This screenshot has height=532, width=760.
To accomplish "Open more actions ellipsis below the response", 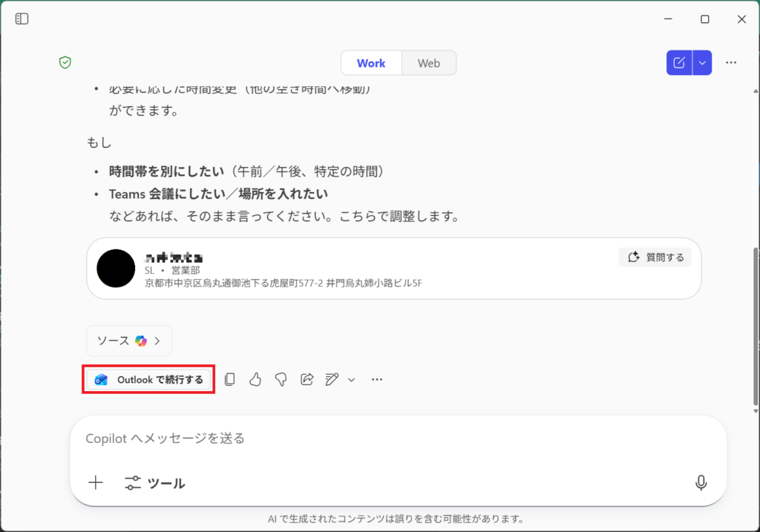I will coord(377,379).
